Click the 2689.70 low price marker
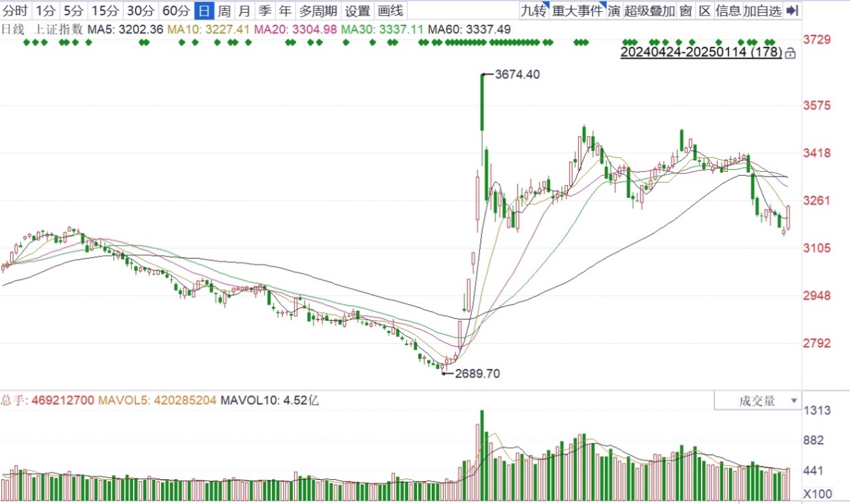Image resolution: width=850 pixels, height=504 pixels. tap(477, 374)
